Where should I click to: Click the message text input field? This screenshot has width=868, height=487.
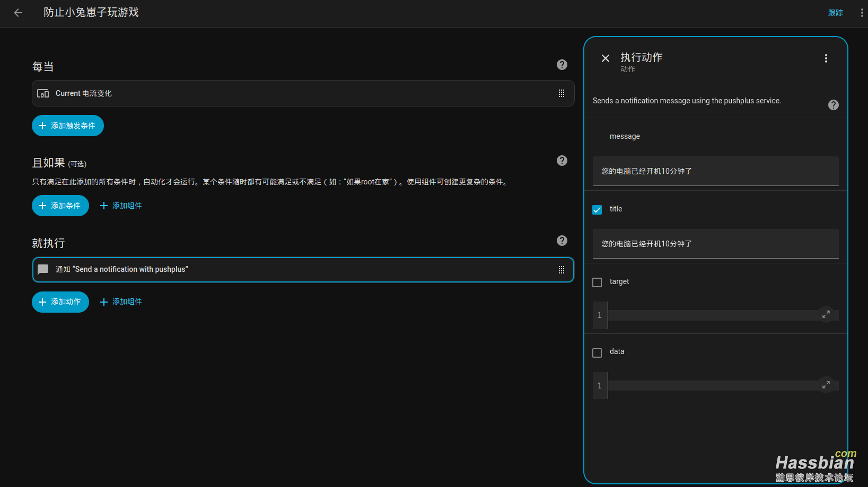715,171
